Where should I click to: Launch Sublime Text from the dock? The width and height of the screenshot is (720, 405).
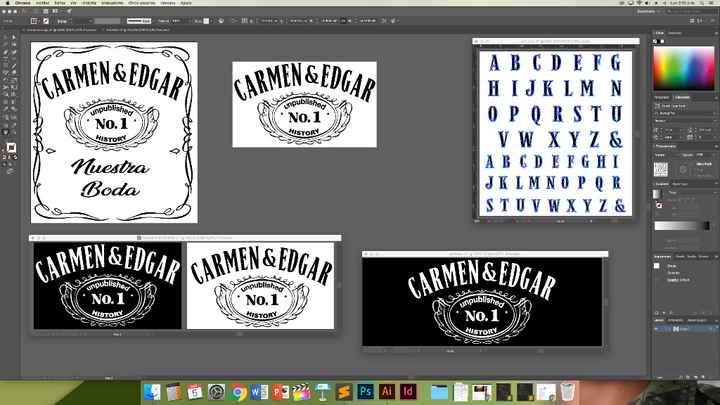tap(344, 392)
